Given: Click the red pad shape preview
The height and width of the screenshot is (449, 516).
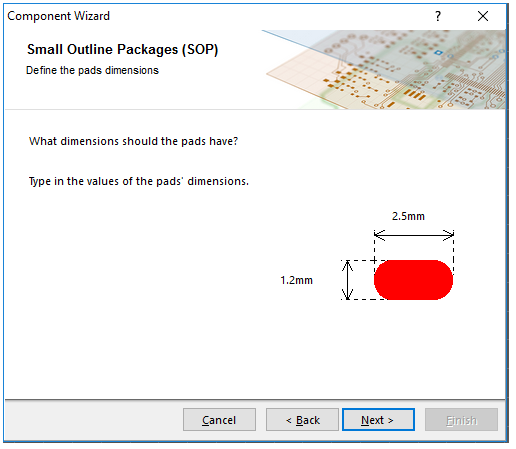Looking at the screenshot, I should click(413, 280).
